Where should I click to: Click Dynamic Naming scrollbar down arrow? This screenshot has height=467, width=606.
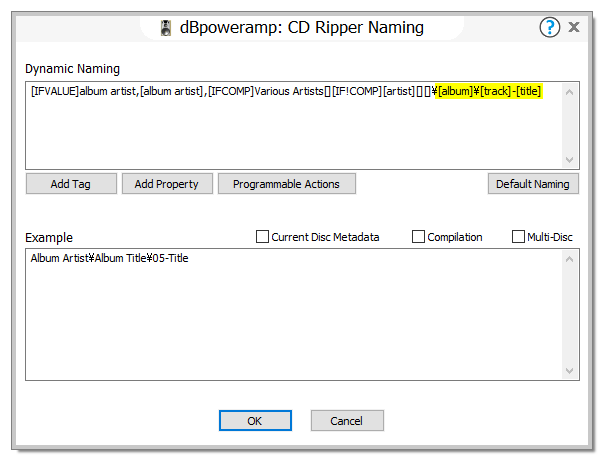(569, 159)
